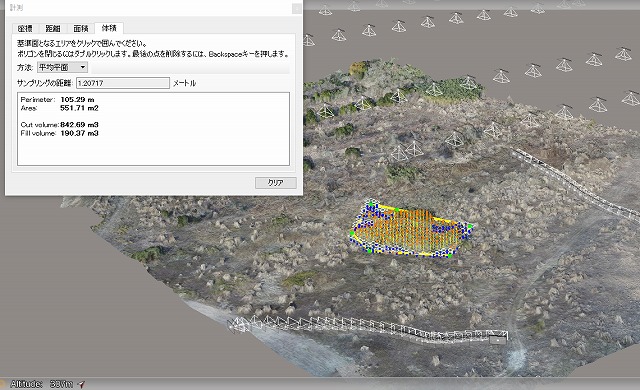Select the Cut volume result line

tap(60, 124)
